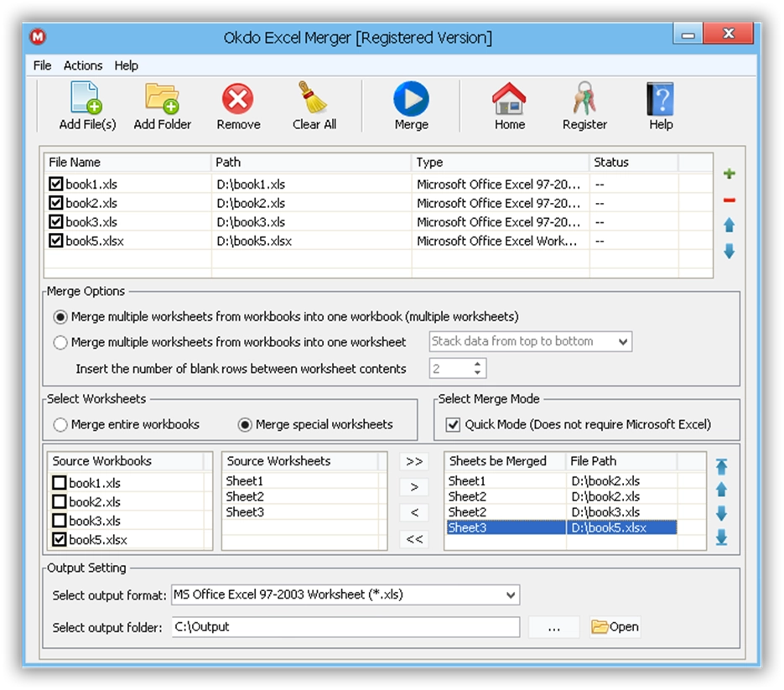Move file down with blue down arrow beside file list
This screenshot has width=784, height=690.
tap(729, 251)
